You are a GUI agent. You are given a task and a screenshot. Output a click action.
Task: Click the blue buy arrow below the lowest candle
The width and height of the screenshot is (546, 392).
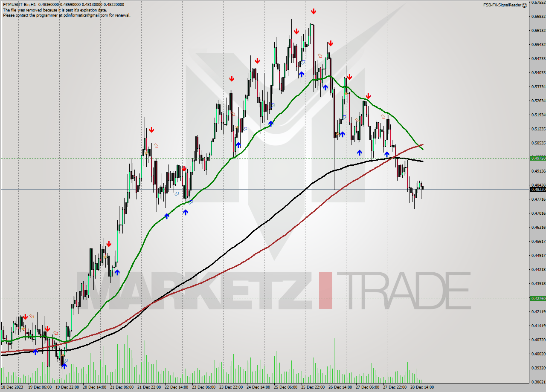pyautogui.click(x=64, y=366)
